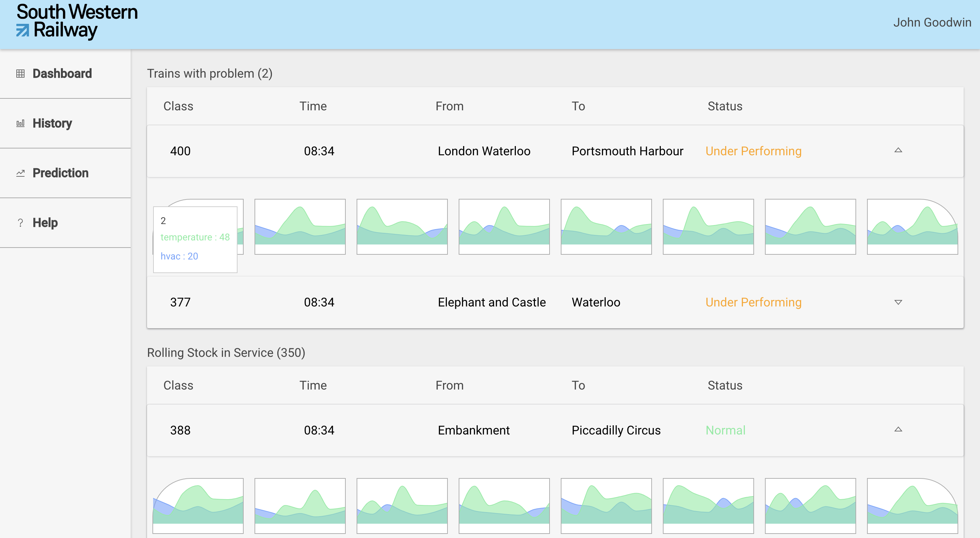
Task: Click Under Performing status of train 377
Action: pos(753,302)
